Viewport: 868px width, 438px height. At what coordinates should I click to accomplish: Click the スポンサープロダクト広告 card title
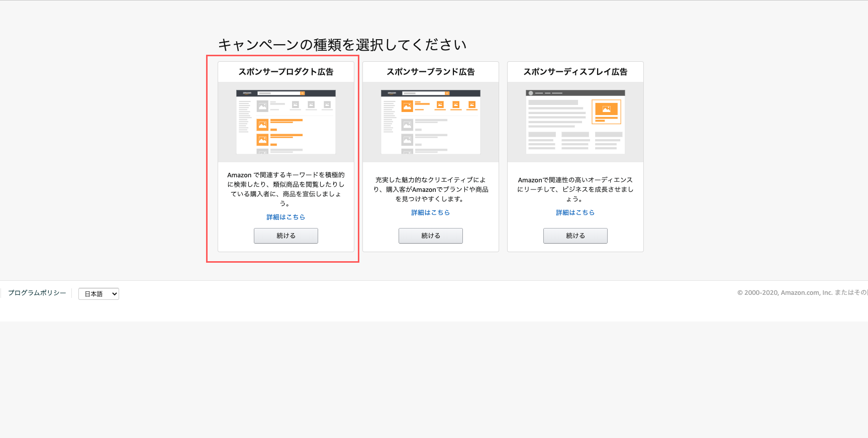coord(286,72)
